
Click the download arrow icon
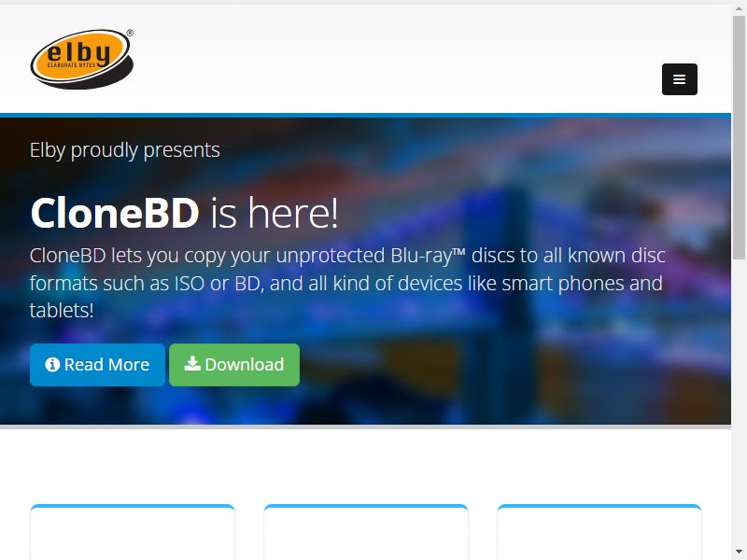(x=192, y=363)
